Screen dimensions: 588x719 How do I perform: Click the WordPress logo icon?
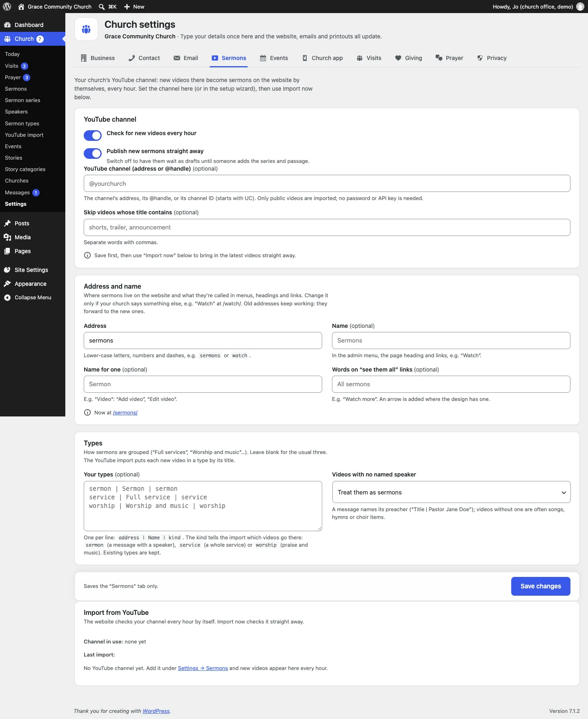[7, 7]
